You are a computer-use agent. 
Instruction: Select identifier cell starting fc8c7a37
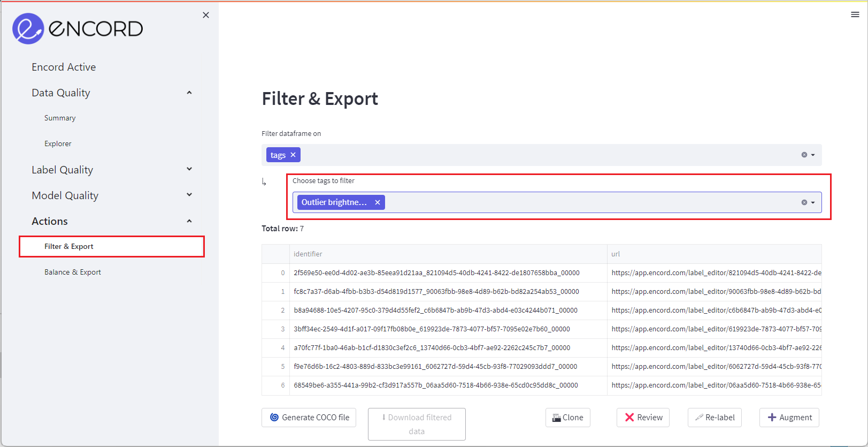coord(448,292)
